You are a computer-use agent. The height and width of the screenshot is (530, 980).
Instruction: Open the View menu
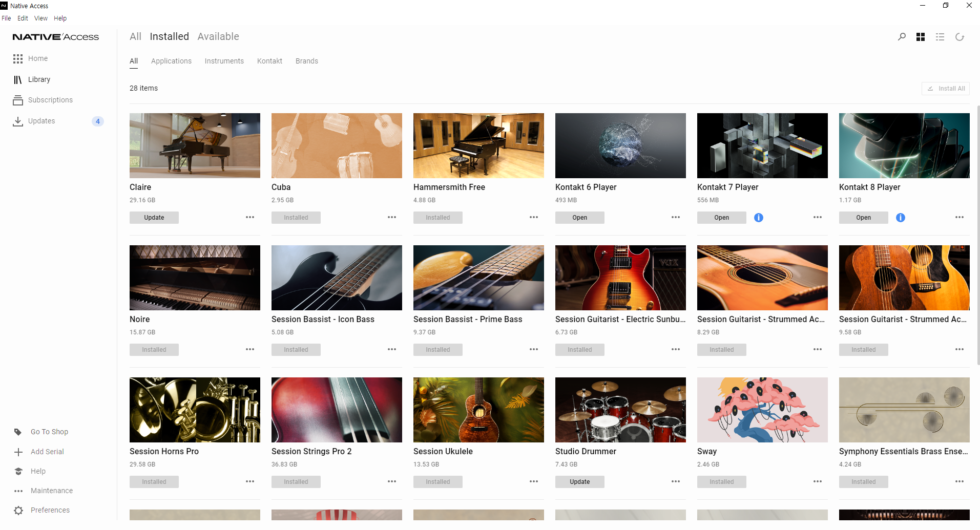point(41,18)
